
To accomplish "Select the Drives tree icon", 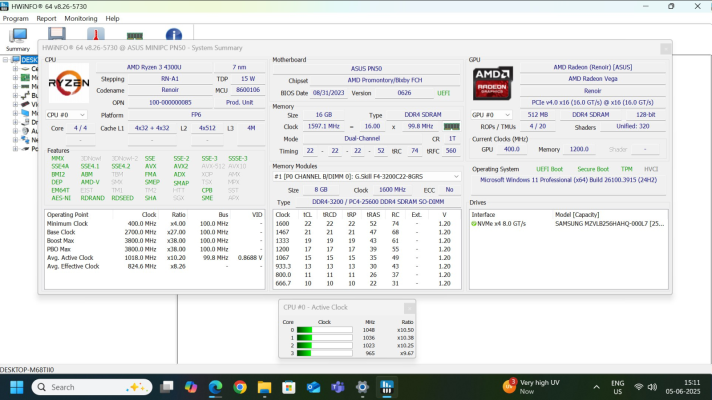I will tap(25, 122).
